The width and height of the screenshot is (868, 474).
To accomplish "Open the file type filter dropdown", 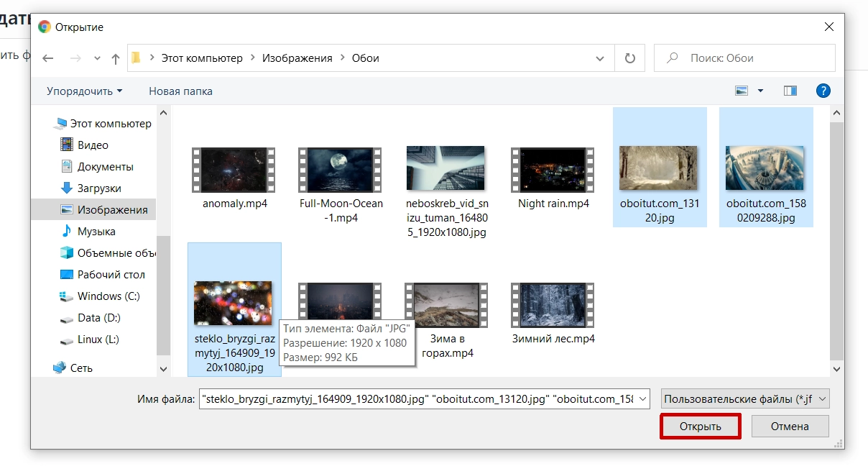I will [x=744, y=398].
